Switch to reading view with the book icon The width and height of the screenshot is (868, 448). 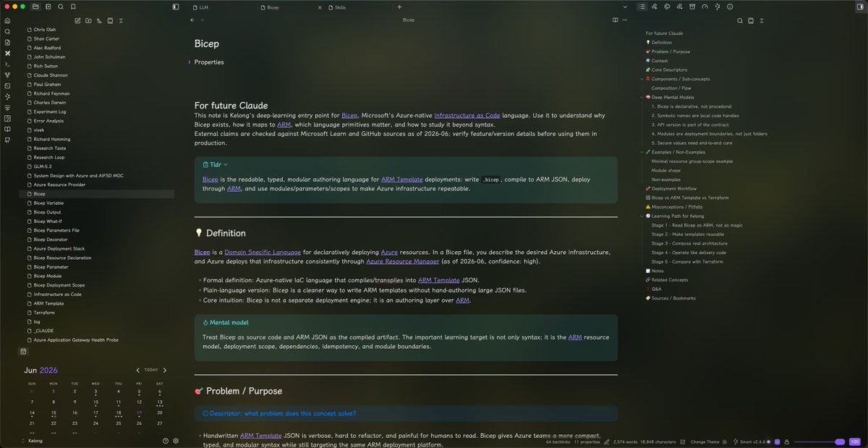(616, 20)
